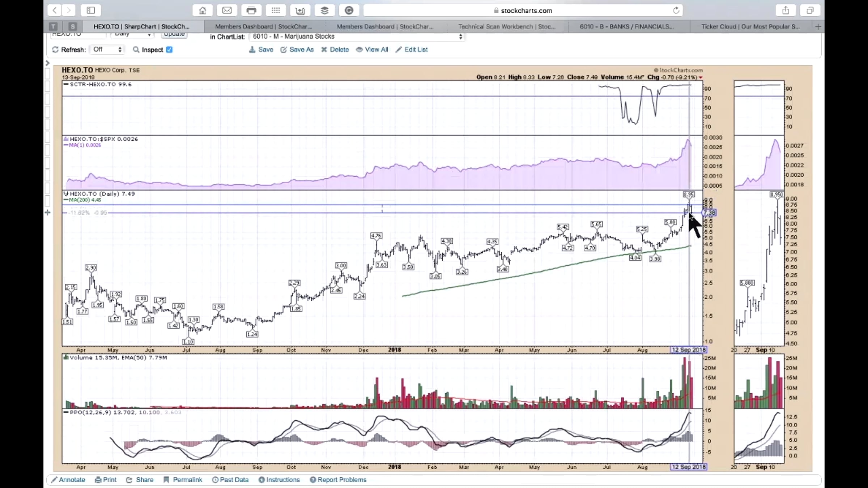Toggle the Inspect checkbox

click(x=169, y=50)
